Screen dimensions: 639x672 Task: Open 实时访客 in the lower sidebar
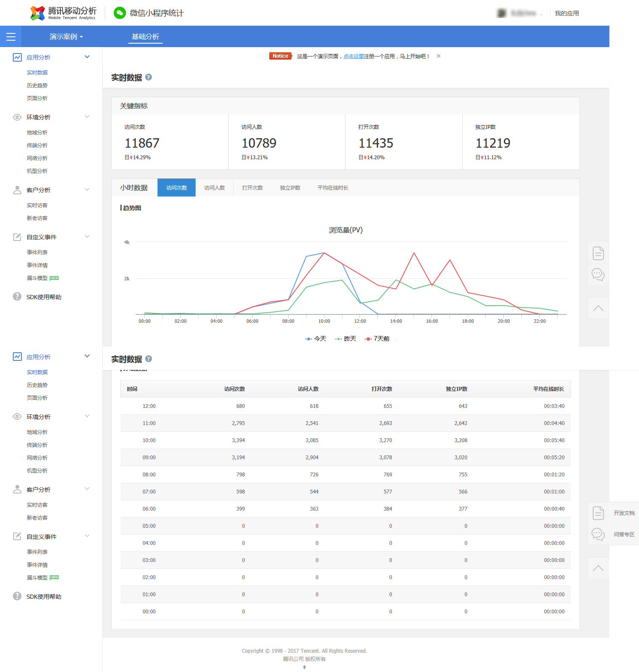point(37,505)
